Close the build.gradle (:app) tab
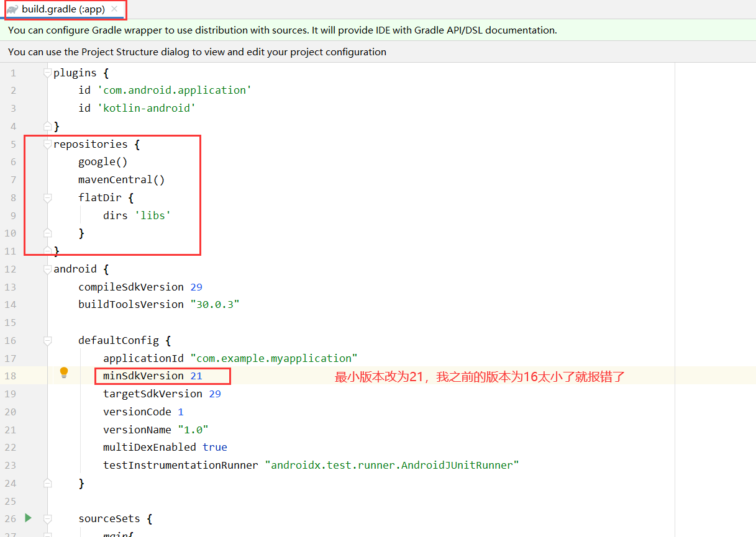756x537 pixels. 114,9
